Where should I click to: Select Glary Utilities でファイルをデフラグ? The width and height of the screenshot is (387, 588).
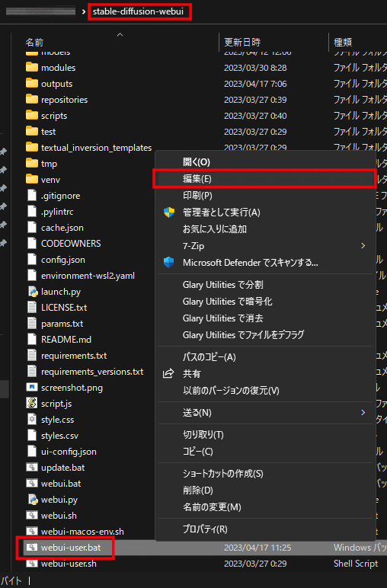pyautogui.click(x=266, y=334)
